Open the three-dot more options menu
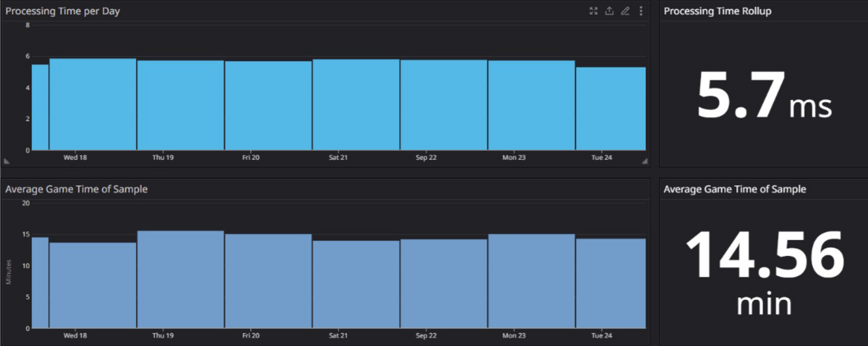 [641, 11]
